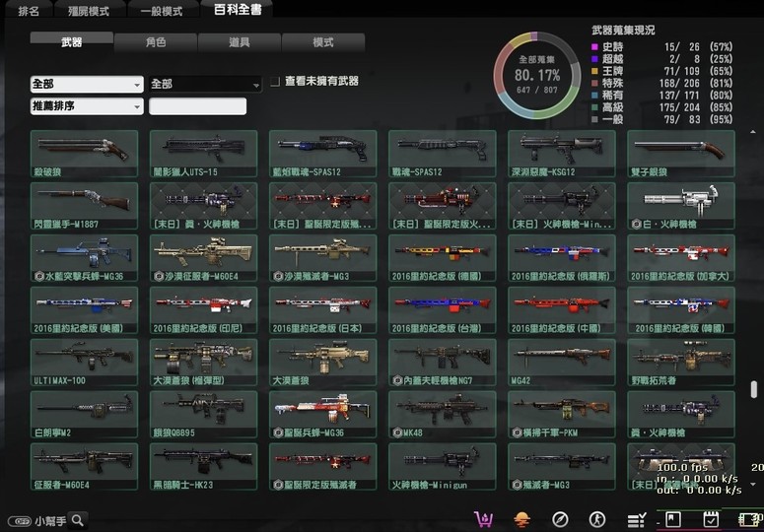Open the bookmark window icon in bottom bar
This screenshot has height=532, width=764.
coord(673,519)
